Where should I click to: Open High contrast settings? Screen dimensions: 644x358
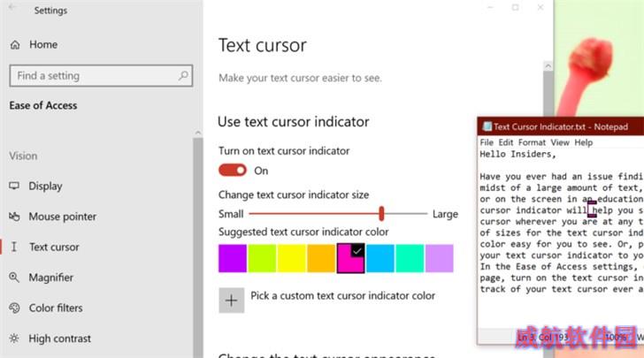pyautogui.click(x=59, y=339)
